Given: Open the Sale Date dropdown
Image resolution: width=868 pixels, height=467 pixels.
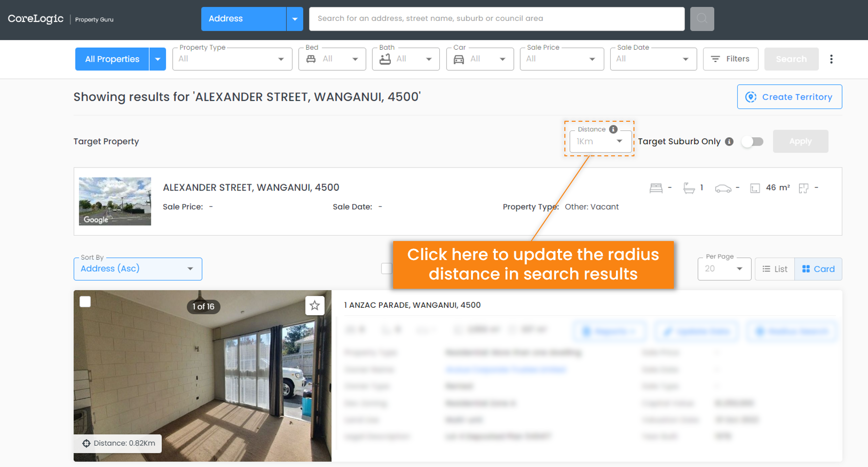Looking at the screenshot, I should point(653,59).
